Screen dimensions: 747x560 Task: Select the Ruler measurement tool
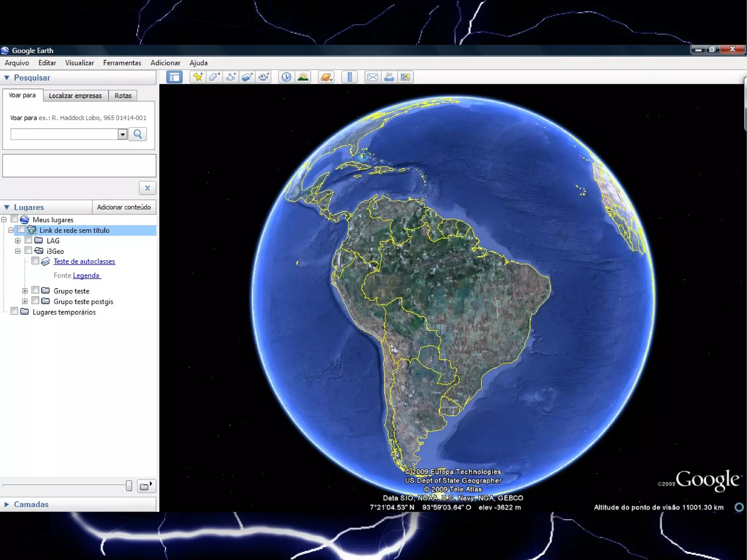point(349,77)
